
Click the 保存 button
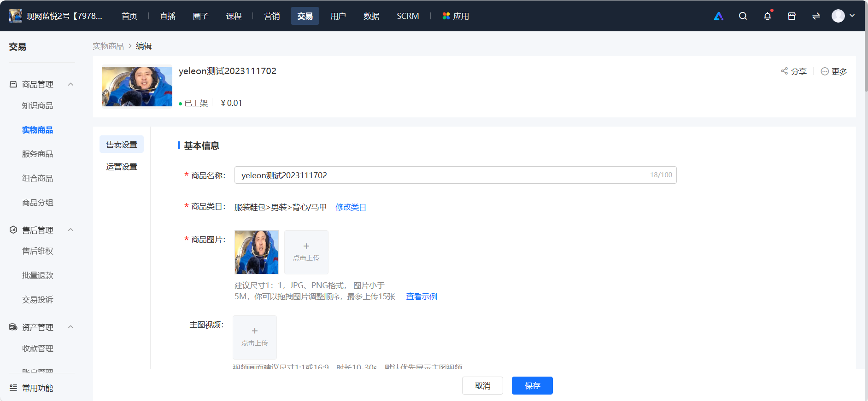click(x=532, y=386)
